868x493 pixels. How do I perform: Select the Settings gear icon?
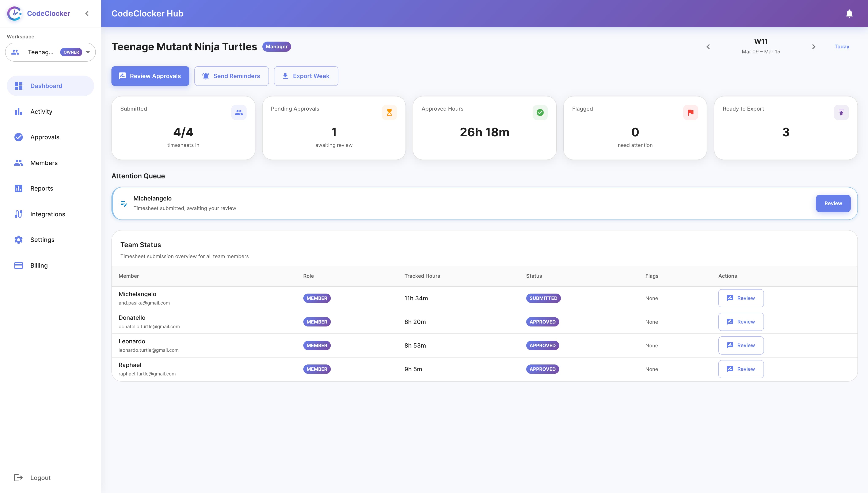pyautogui.click(x=18, y=239)
